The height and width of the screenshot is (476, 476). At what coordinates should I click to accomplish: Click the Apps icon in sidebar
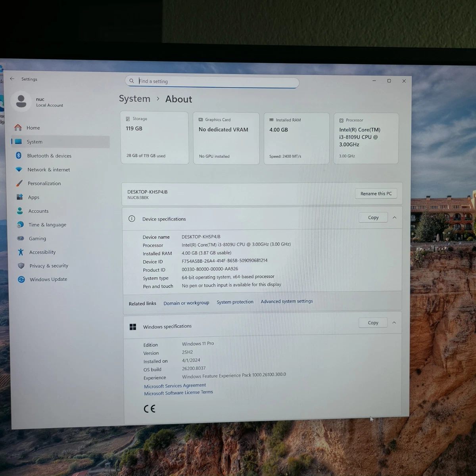[19, 197]
